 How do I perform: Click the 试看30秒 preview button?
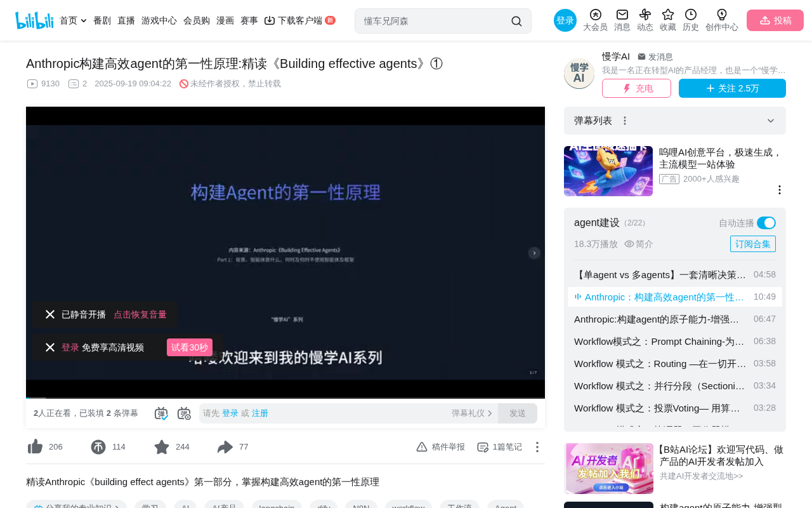[x=190, y=347]
